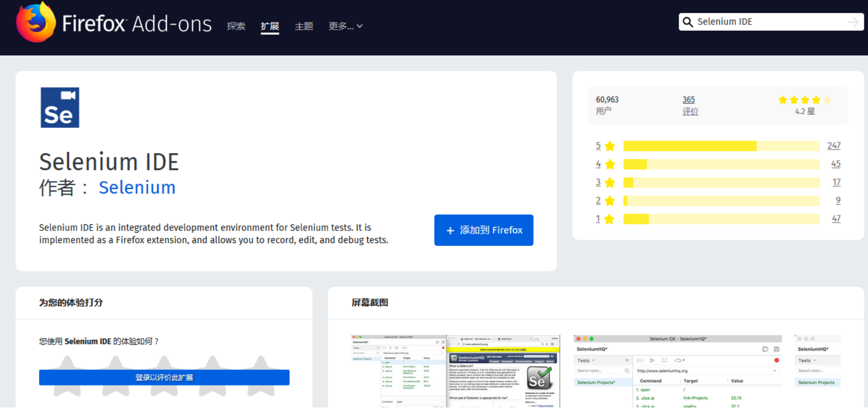
Task: Click the star icon in the 5-star row
Action: pos(610,146)
